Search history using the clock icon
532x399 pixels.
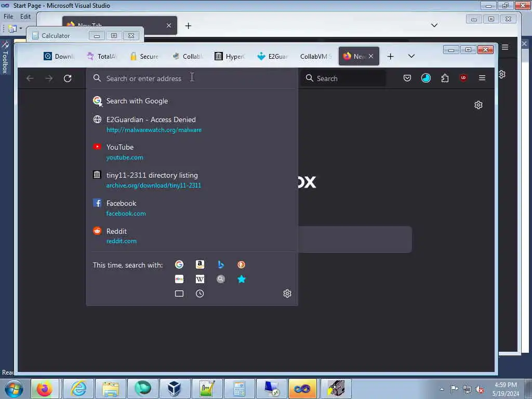coord(200,294)
